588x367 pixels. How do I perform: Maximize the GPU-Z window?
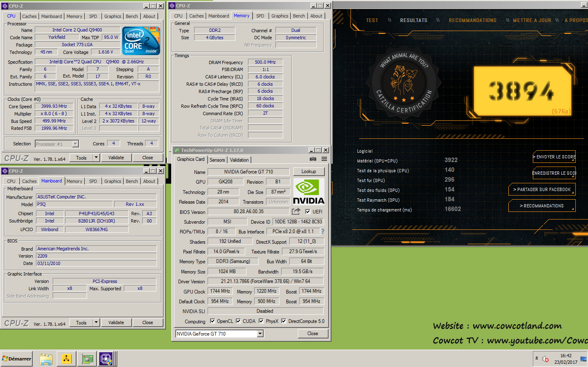coord(318,150)
